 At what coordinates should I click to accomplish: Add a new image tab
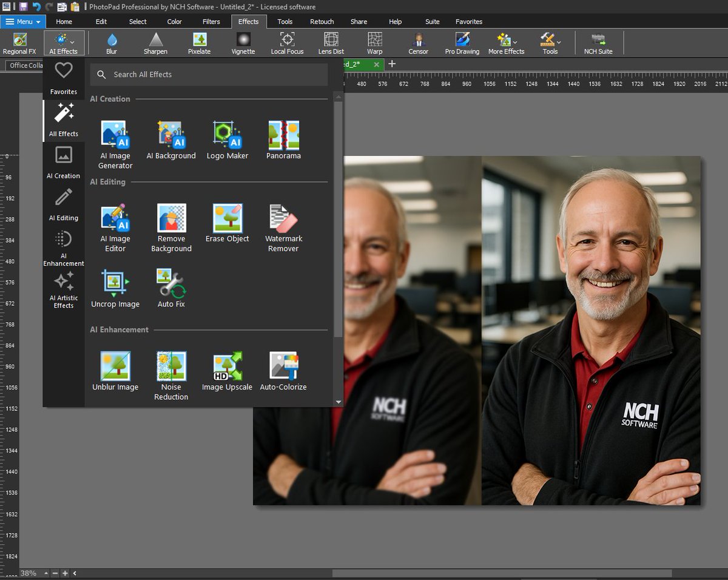391,63
